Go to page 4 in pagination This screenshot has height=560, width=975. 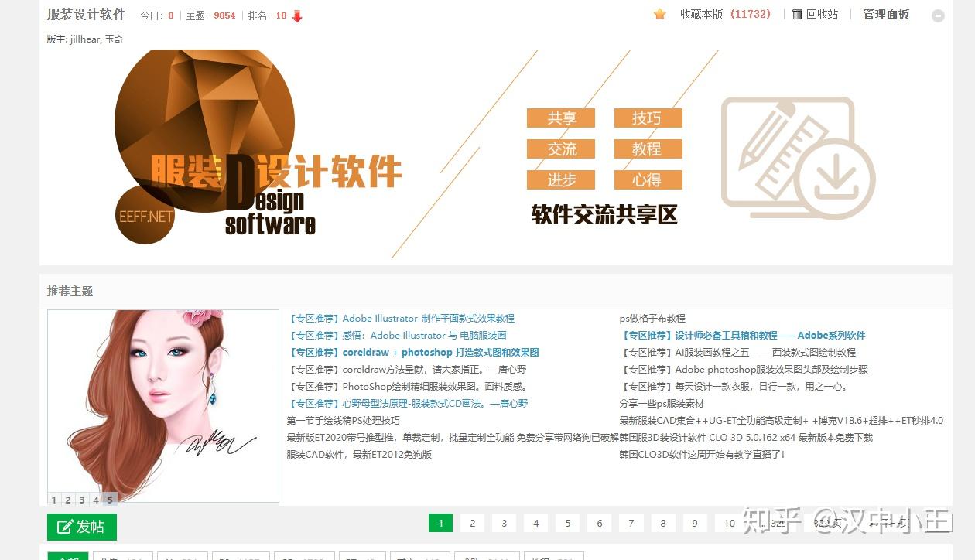click(535, 523)
